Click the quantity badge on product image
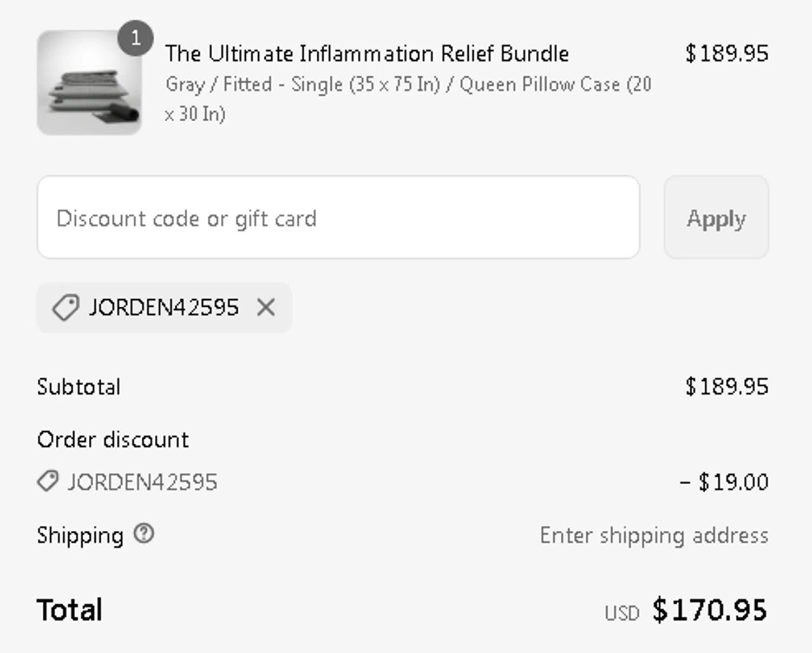Image resolution: width=812 pixels, height=653 pixels. point(135,38)
